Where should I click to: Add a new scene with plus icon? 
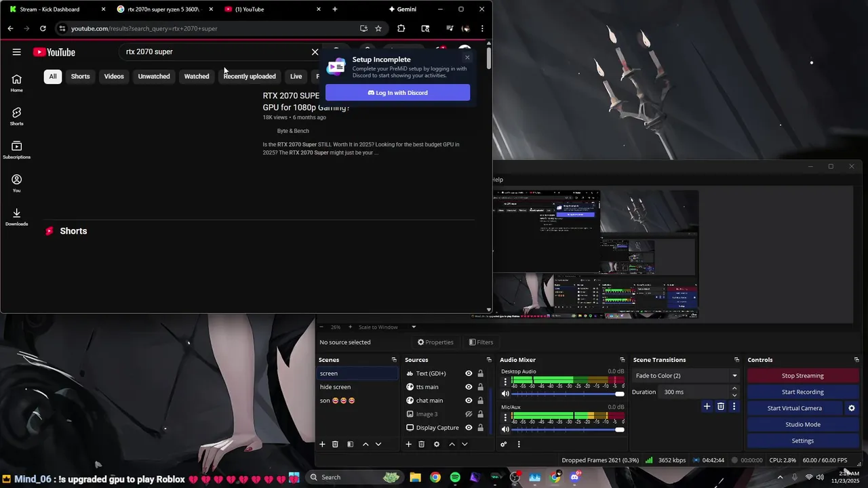[x=323, y=444]
